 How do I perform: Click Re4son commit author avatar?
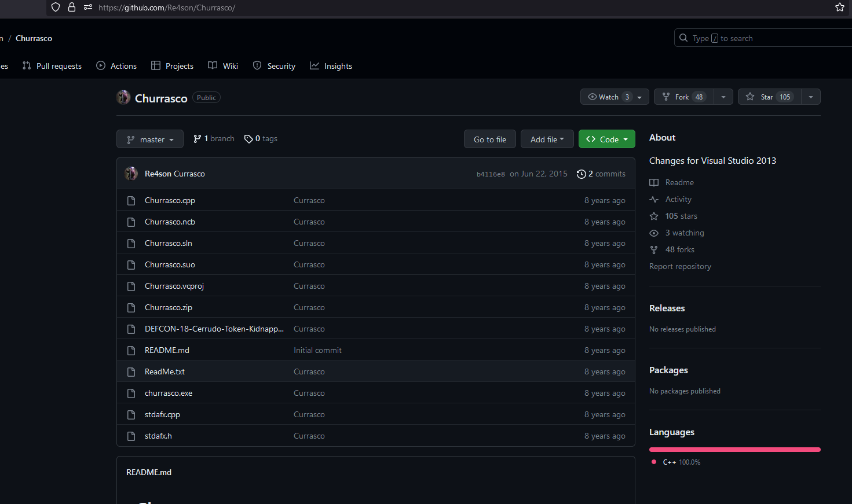click(131, 174)
